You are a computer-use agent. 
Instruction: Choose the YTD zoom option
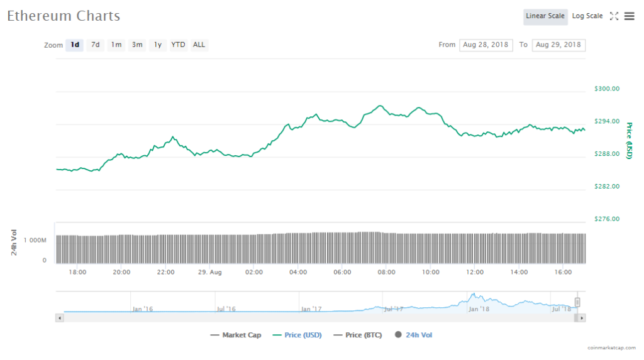179,45
